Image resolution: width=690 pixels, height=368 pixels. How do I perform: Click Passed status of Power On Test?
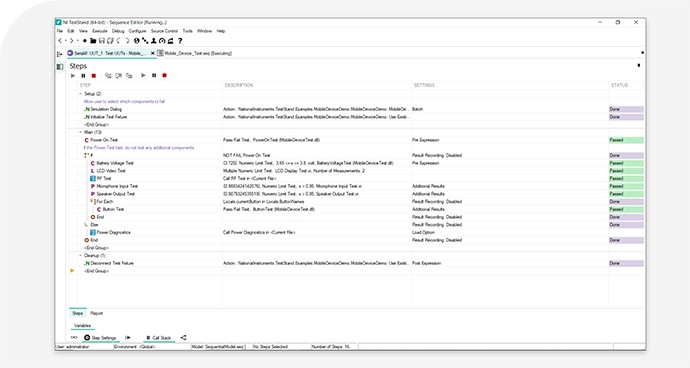626,140
